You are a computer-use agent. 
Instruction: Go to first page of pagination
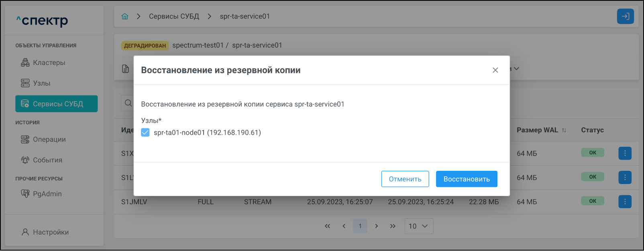click(x=328, y=226)
